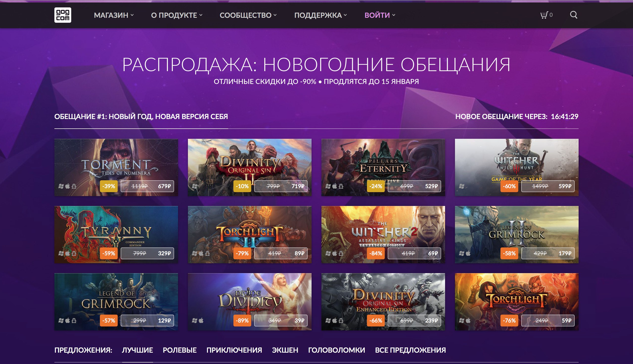Click Linux icon on Original Sin Enhanced Edition
This screenshot has width=633, height=364.
point(341,321)
